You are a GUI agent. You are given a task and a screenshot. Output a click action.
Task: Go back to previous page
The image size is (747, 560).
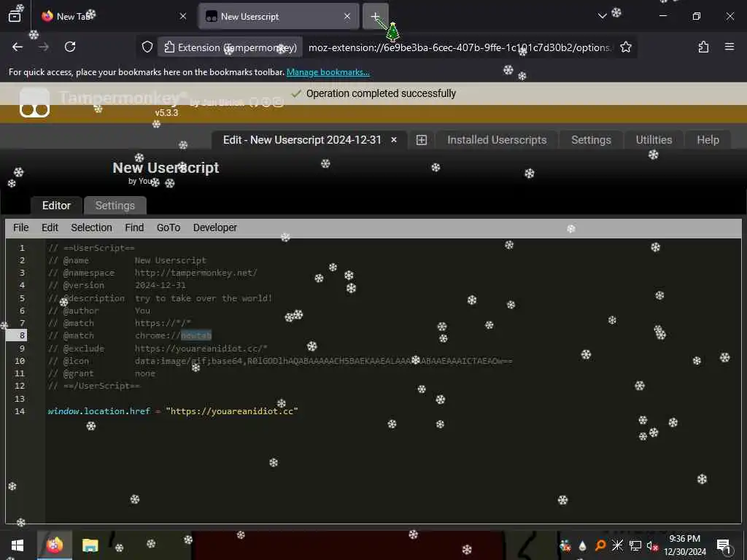(x=18, y=47)
